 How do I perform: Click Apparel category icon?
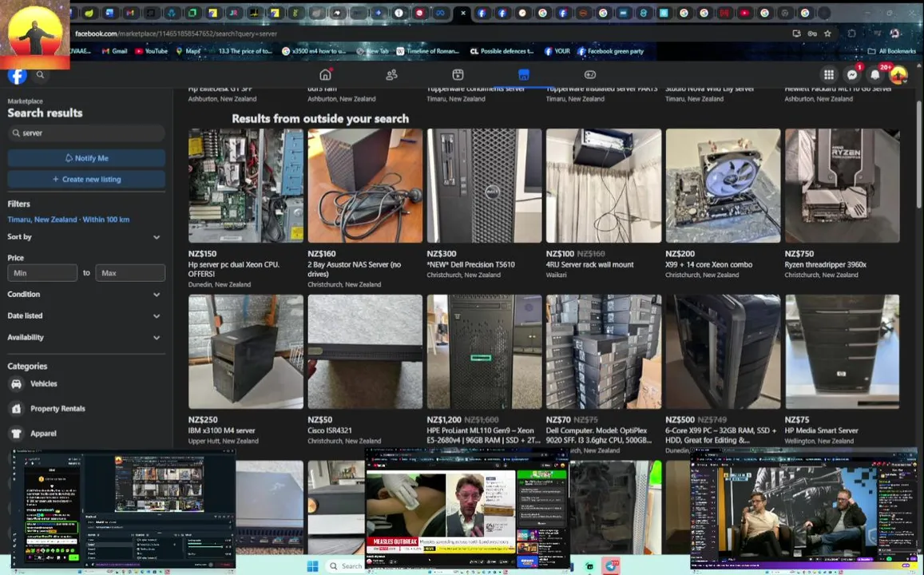click(x=17, y=433)
